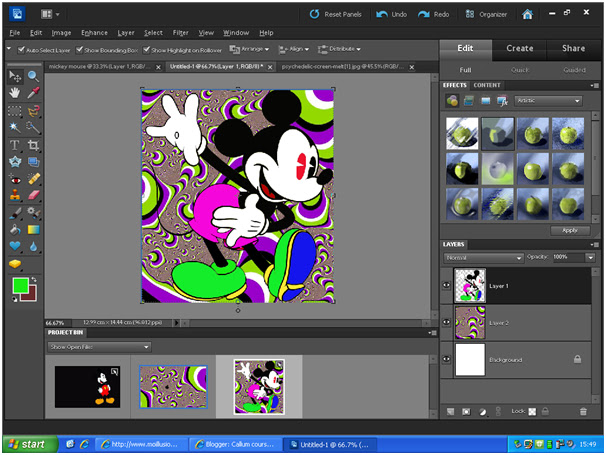Select the Eyedropper tool

pyautogui.click(x=33, y=93)
